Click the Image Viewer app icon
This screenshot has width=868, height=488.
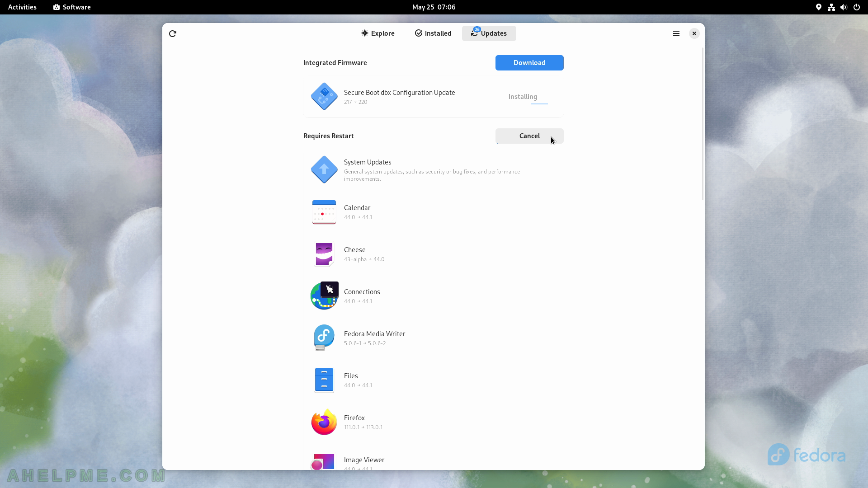pyautogui.click(x=324, y=462)
